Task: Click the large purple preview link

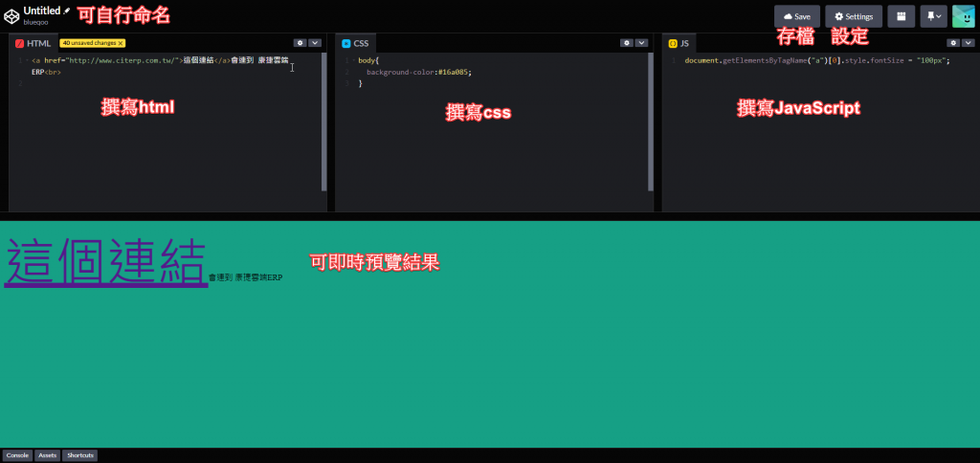Action: point(105,261)
